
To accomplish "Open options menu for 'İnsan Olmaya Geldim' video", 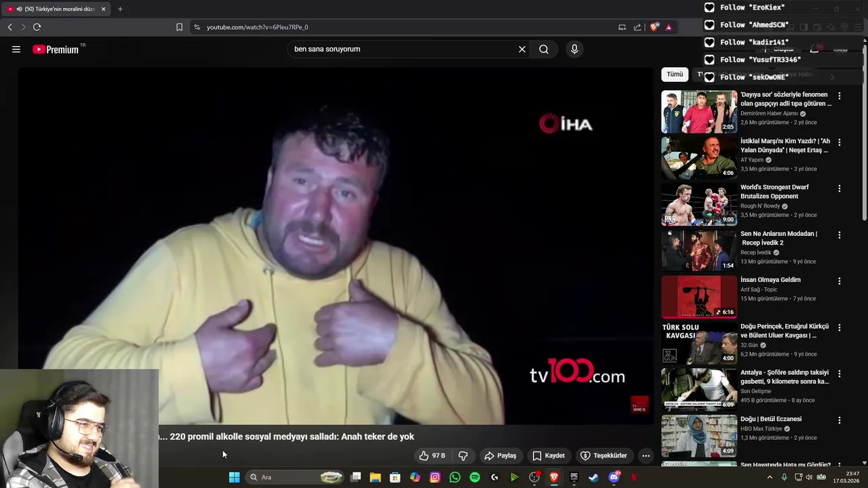I will coord(840,281).
